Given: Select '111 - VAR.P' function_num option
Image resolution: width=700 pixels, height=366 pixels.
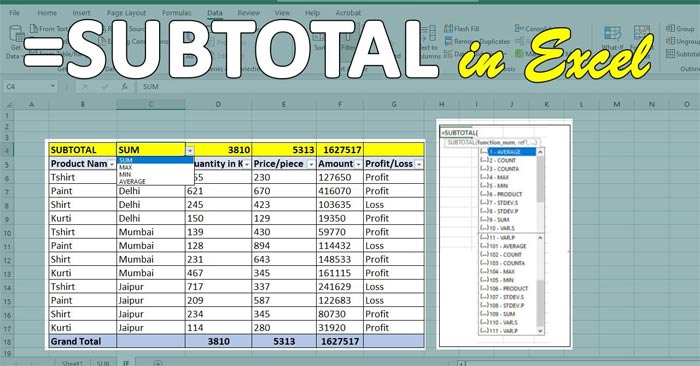Looking at the screenshot, I should pos(508,331).
